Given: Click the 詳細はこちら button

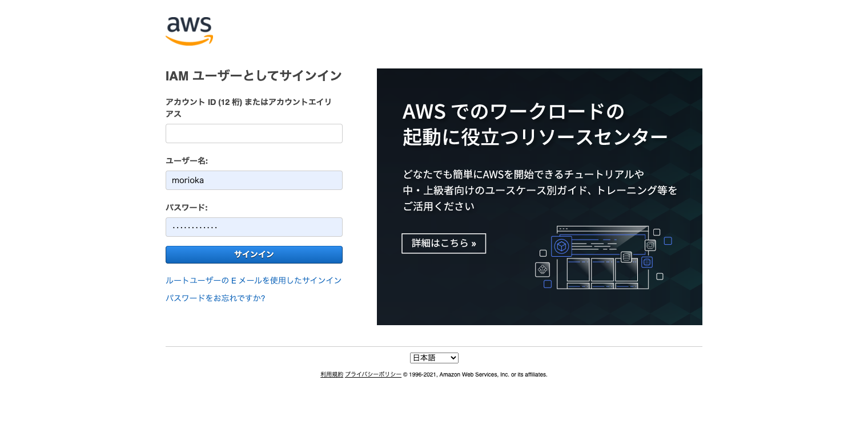Looking at the screenshot, I should click(x=444, y=243).
